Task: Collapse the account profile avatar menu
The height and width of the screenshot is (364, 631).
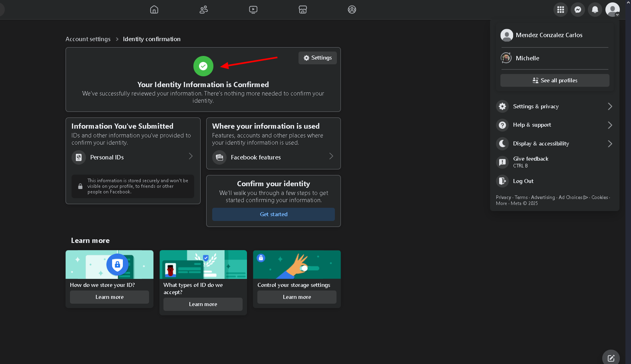Action: coord(612,10)
